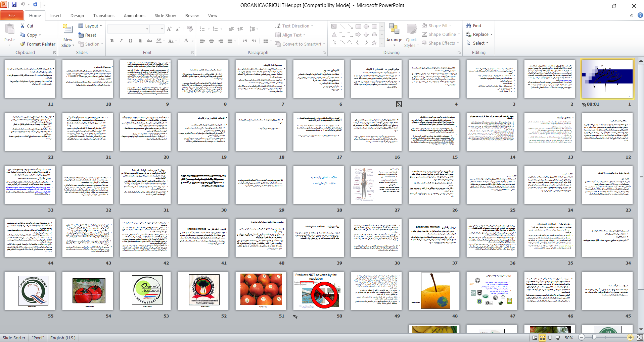This screenshot has height=342, width=644.
Task: Open the font name combo box
Action: pos(129,29)
